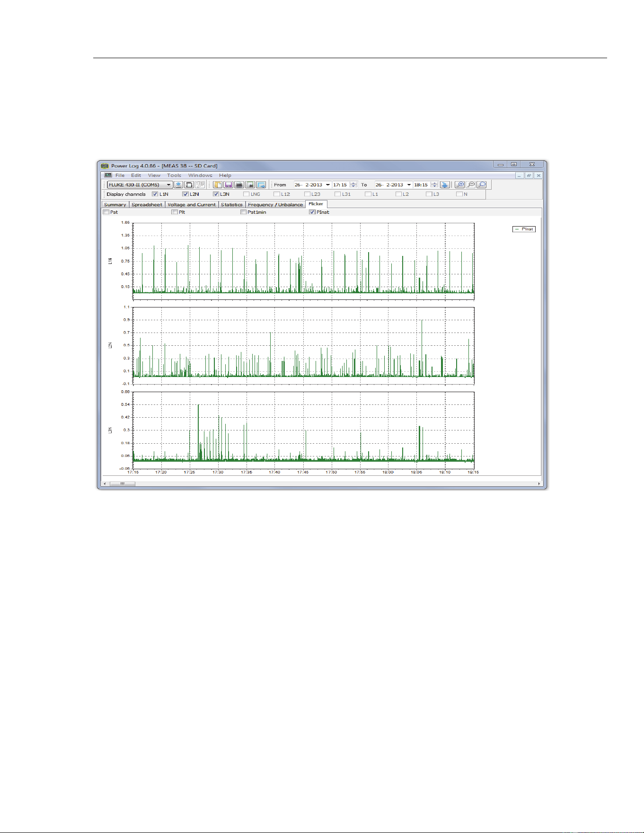Click the To time 18:15 spinner

[x=434, y=185]
